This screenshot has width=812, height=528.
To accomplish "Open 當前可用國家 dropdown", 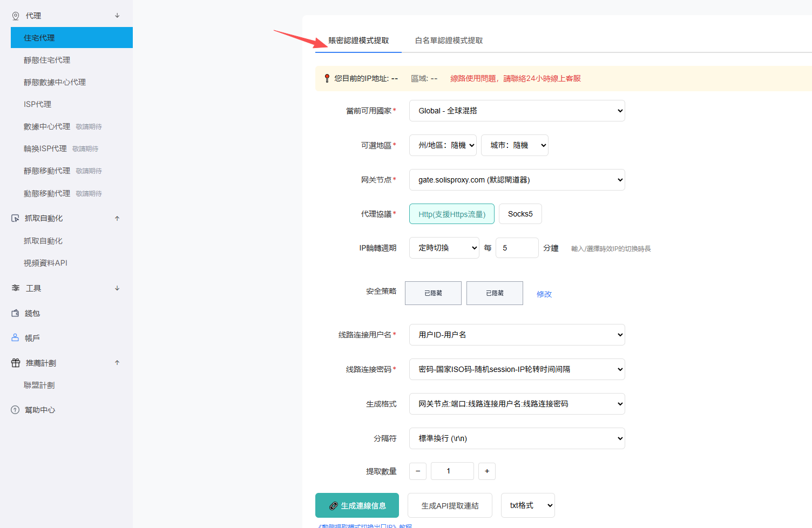I will coord(517,111).
